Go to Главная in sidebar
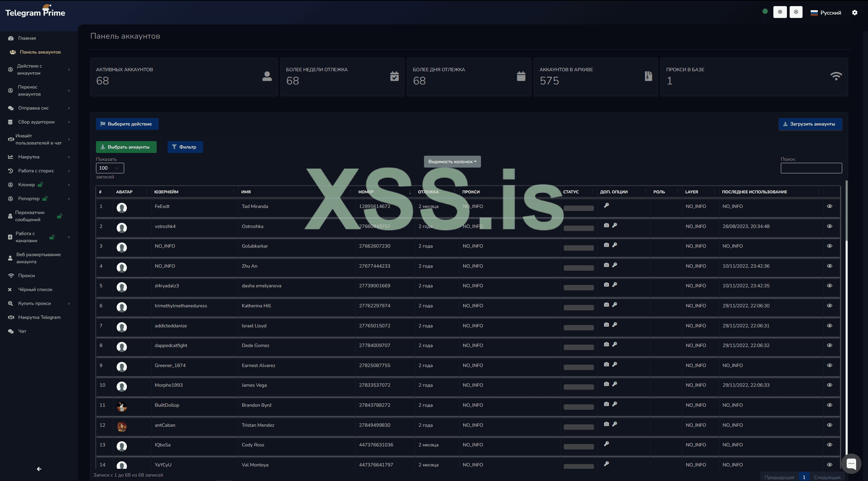 (x=27, y=38)
